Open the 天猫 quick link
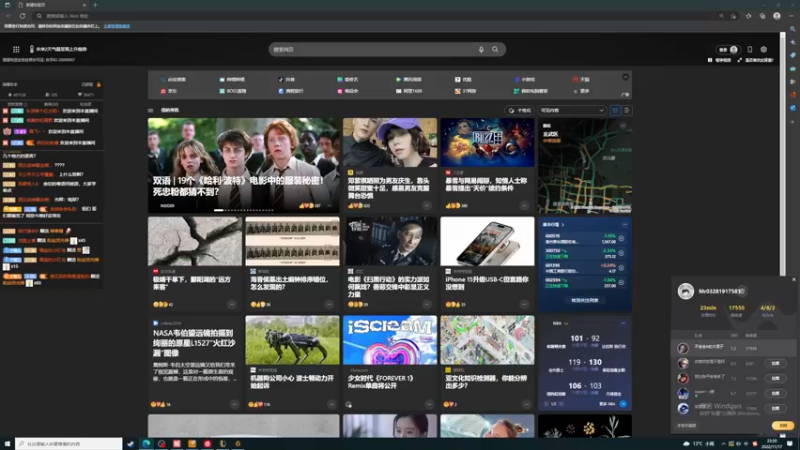This screenshot has height=450, width=800. (x=581, y=80)
